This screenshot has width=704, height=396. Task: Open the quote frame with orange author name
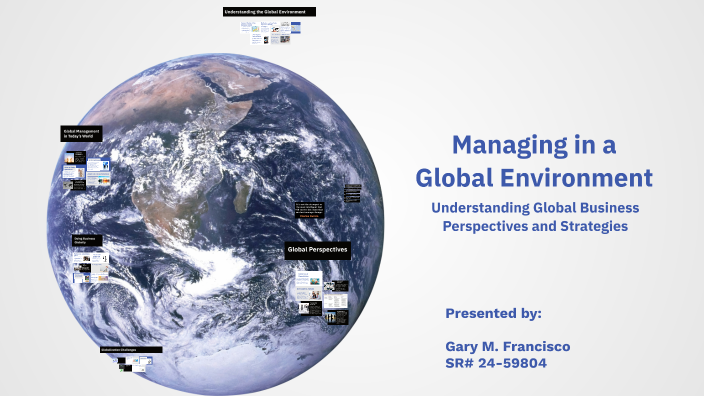309,210
